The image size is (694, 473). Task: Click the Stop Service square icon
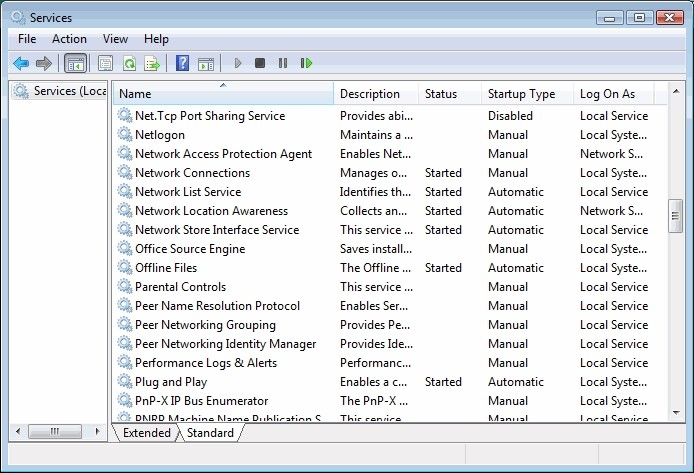tap(260, 63)
